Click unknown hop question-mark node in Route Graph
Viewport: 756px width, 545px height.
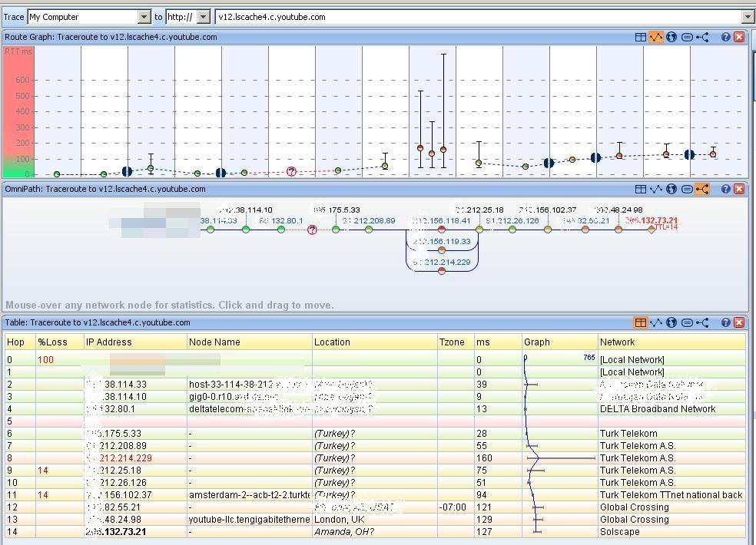coord(291,171)
